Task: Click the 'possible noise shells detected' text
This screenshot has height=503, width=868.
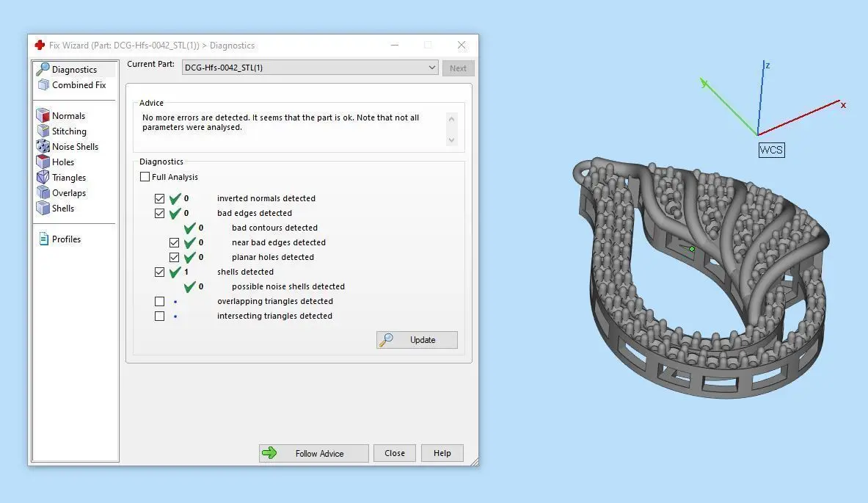Action: click(x=288, y=286)
